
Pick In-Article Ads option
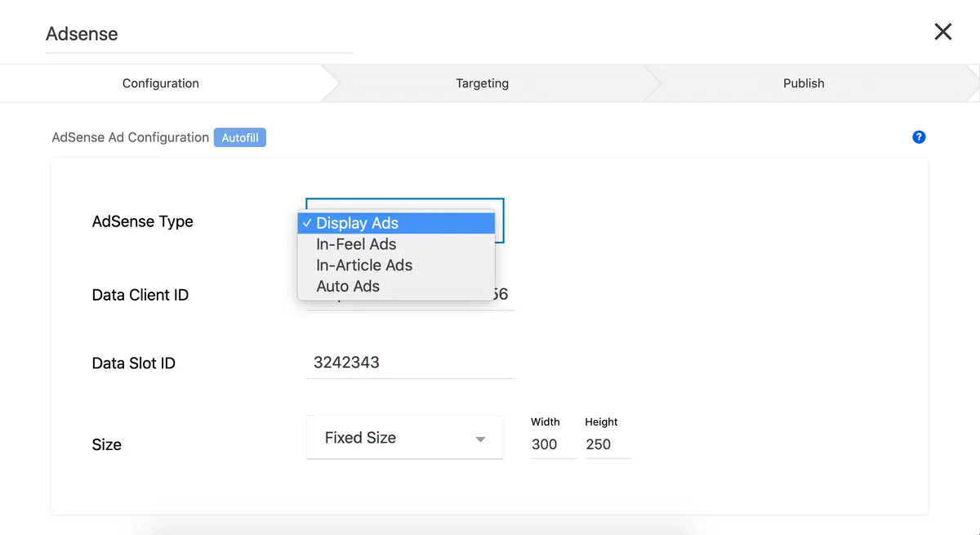pos(396,265)
